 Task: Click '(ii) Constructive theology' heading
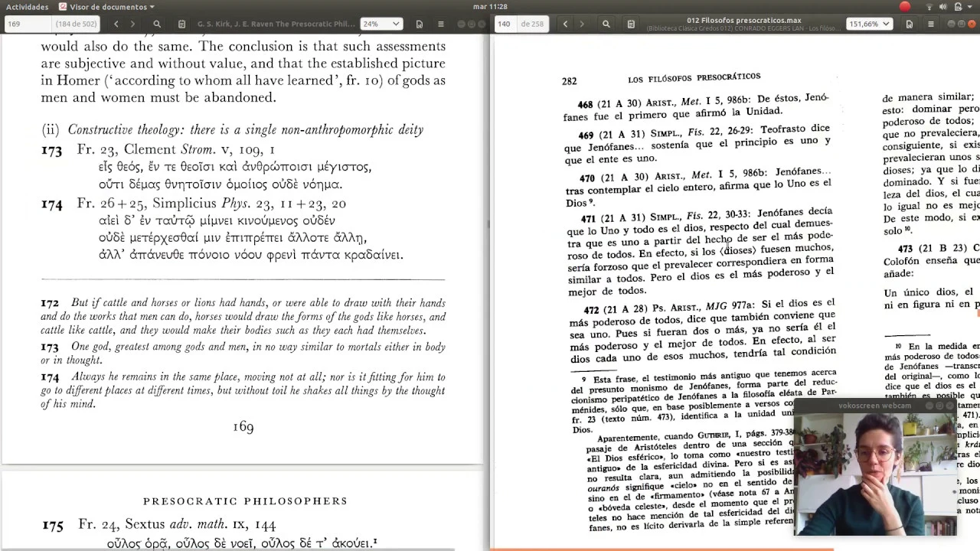pos(232,129)
